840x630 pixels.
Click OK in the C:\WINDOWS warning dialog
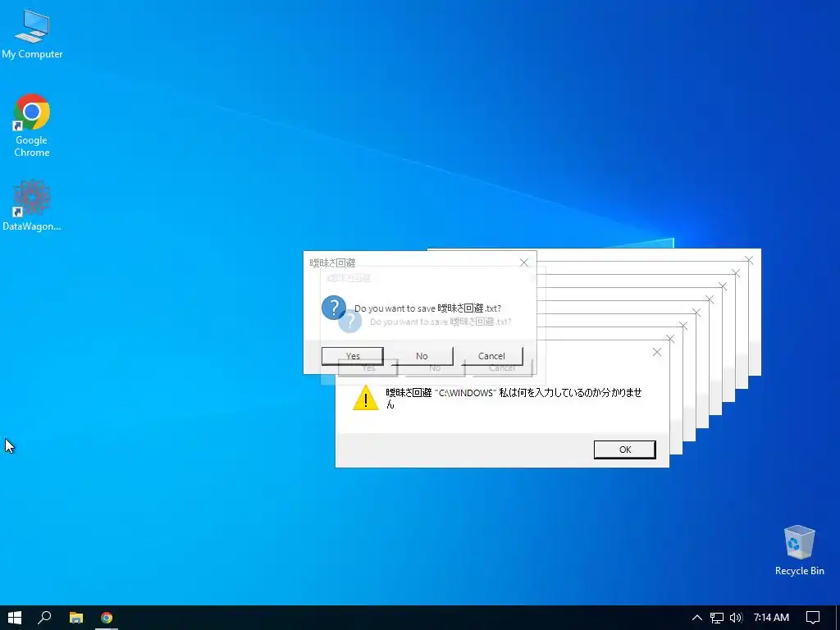click(x=624, y=450)
